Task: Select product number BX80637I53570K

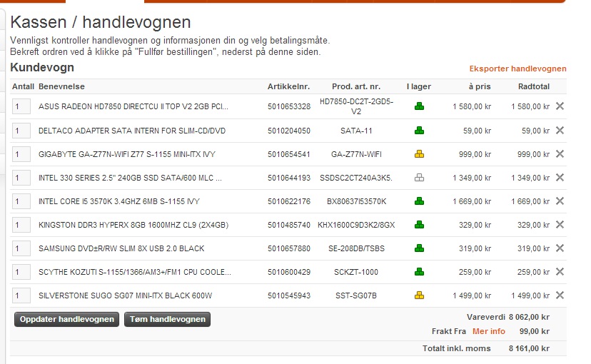Action: click(356, 201)
